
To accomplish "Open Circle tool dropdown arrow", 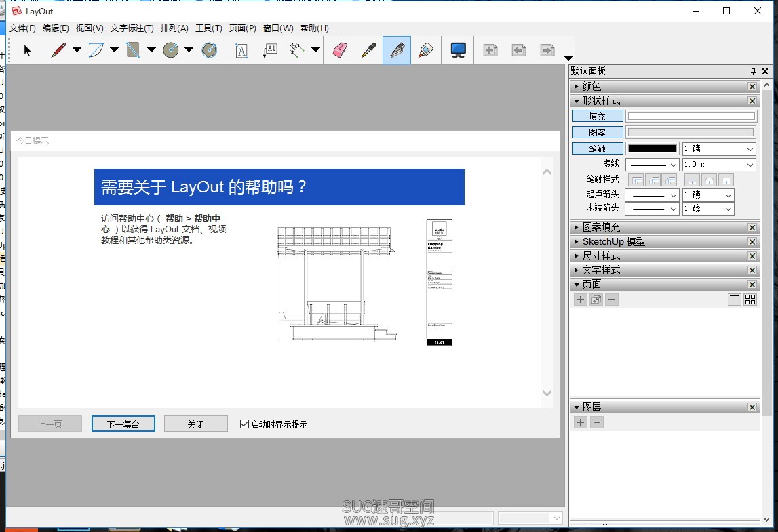I will (x=189, y=49).
